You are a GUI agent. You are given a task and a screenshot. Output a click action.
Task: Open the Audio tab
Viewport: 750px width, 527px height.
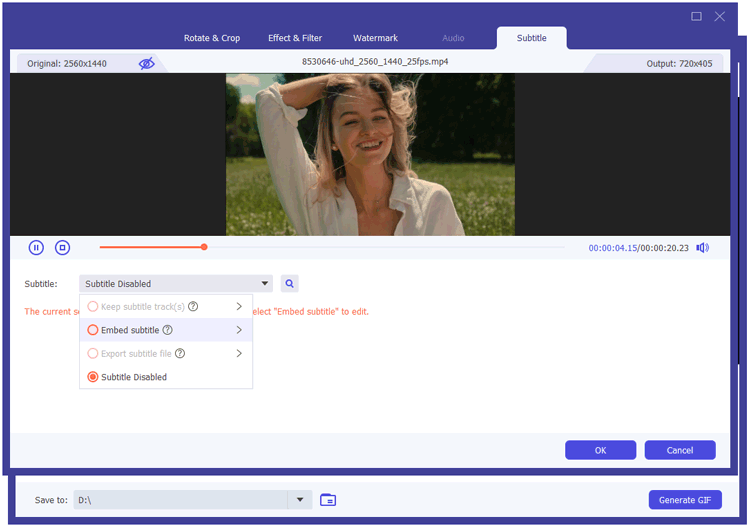click(x=453, y=38)
